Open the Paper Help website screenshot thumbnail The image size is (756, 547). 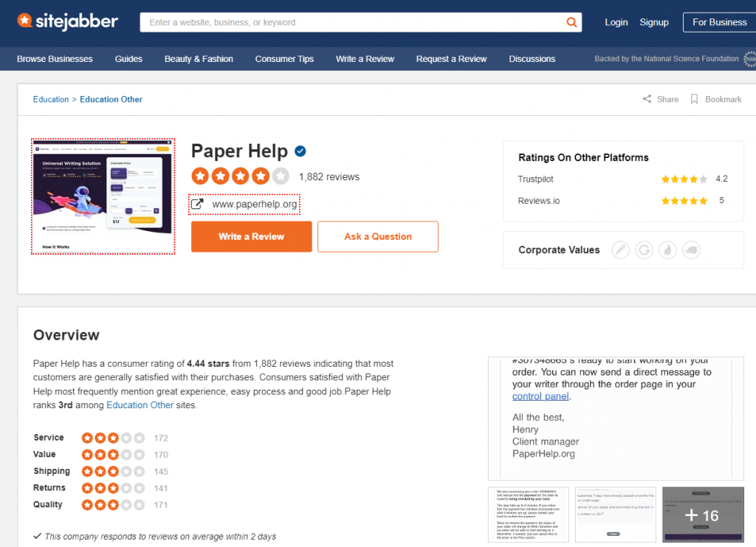(x=103, y=196)
